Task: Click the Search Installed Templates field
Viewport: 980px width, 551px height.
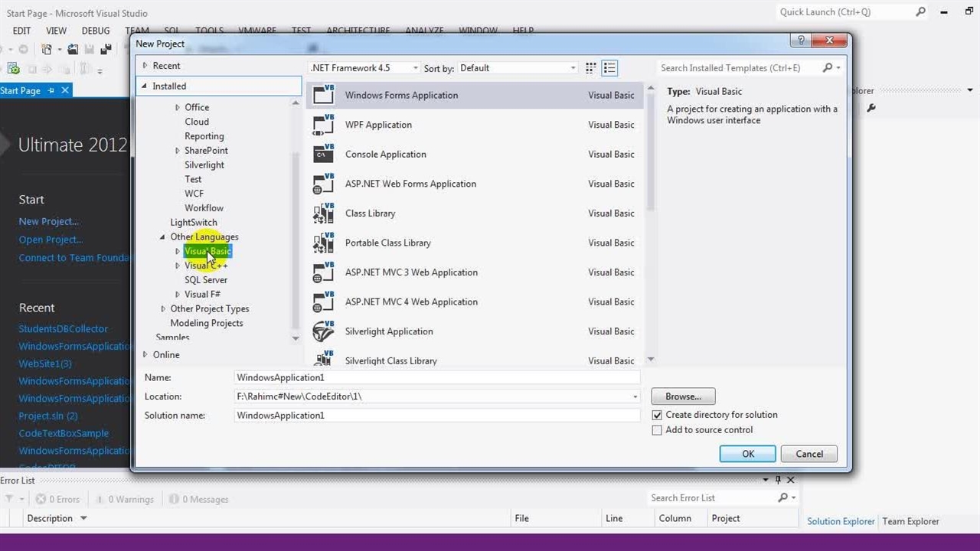Action: (739, 68)
